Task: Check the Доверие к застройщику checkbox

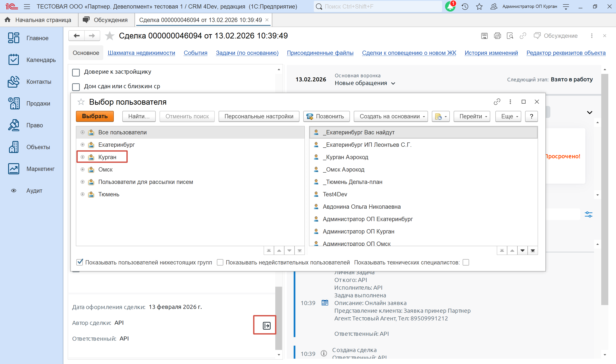Action: 76,72
